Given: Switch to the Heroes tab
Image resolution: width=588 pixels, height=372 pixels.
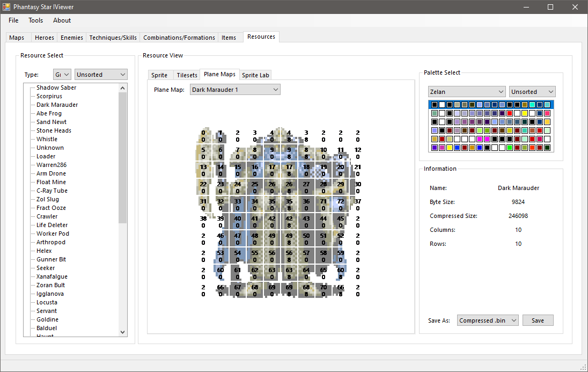Looking at the screenshot, I should point(44,38).
